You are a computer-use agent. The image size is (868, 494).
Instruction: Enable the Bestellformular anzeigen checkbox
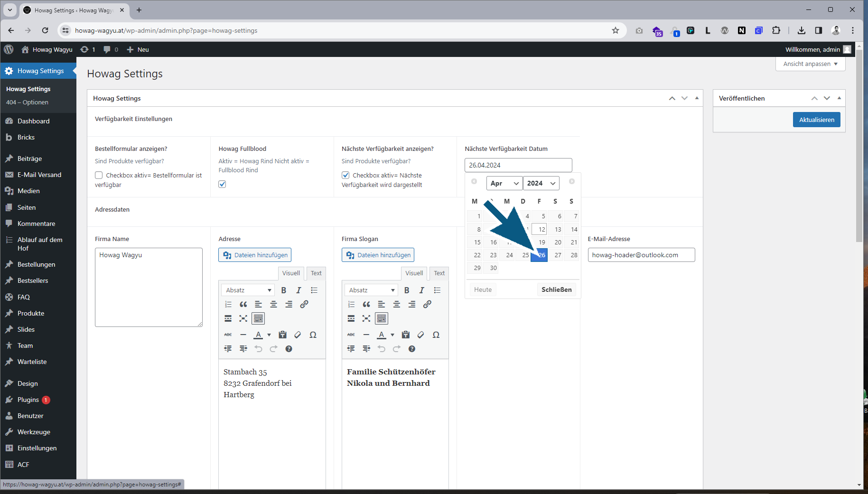pyautogui.click(x=99, y=175)
